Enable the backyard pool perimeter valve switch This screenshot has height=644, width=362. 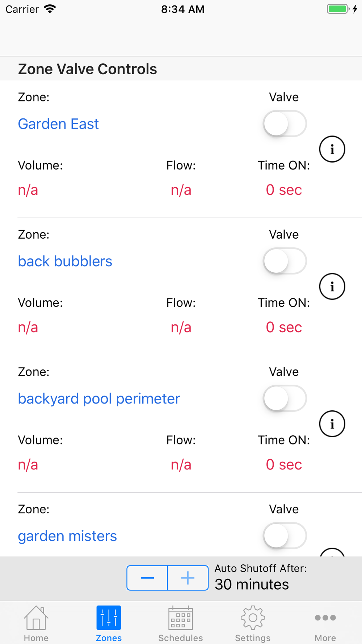tap(285, 398)
